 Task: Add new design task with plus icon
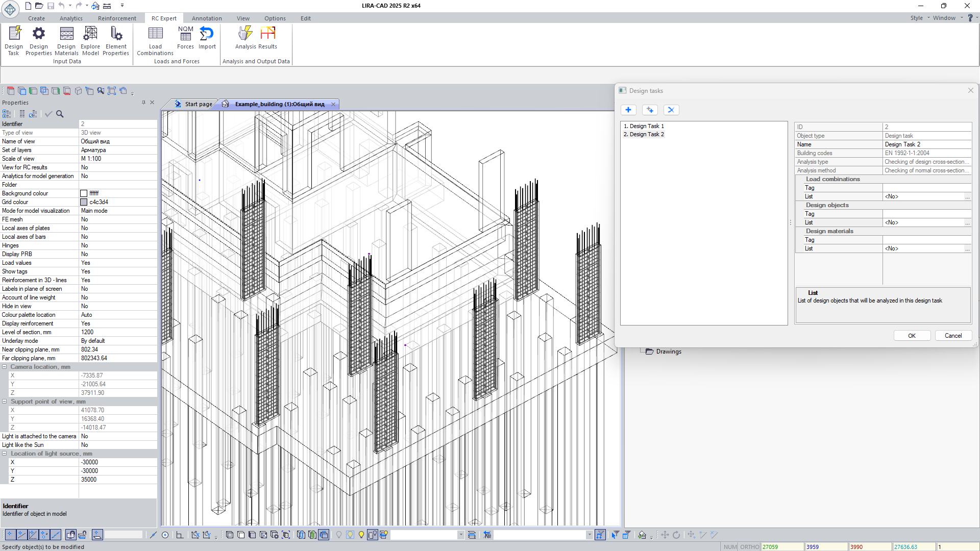pyautogui.click(x=628, y=110)
